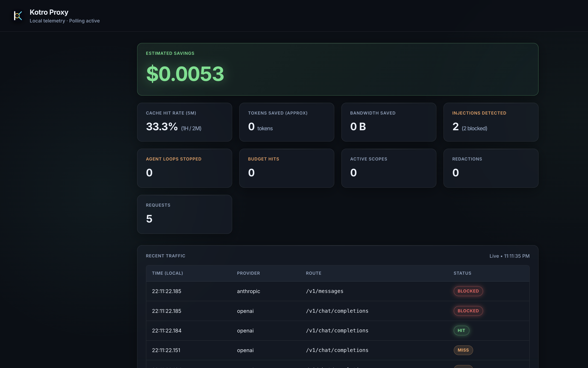The height and width of the screenshot is (368, 588).
Task: Click the 22:11:22.151 timestamp
Action: click(x=166, y=351)
